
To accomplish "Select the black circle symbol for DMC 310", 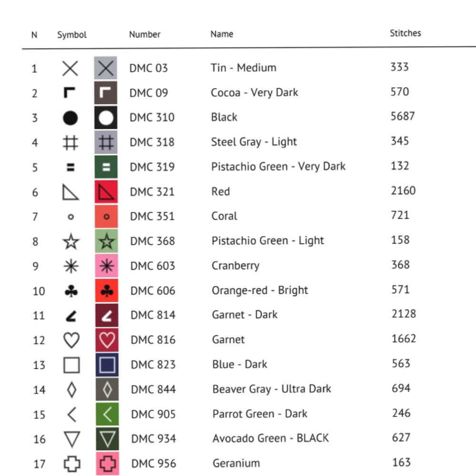I will click(x=70, y=118).
